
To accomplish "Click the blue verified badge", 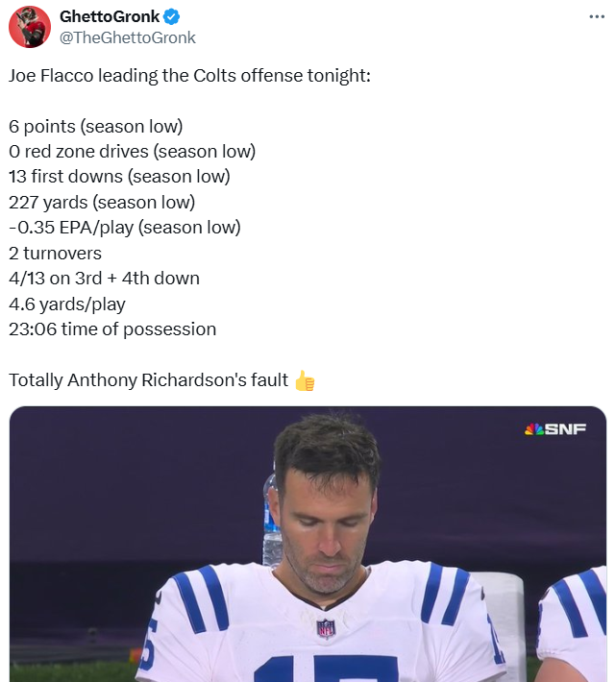I will pyautogui.click(x=171, y=17).
